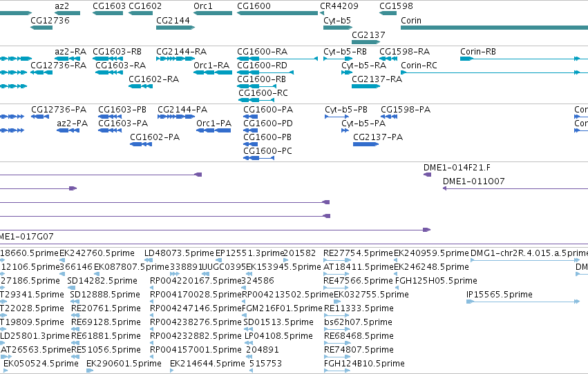This screenshot has width=588, height=374.
Task: Click protein CG1600-PA
Action: pos(251,117)
